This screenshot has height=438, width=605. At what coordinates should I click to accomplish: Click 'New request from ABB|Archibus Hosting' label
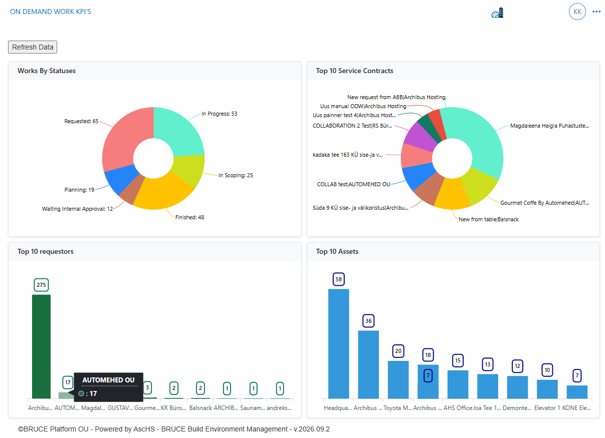coord(396,97)
